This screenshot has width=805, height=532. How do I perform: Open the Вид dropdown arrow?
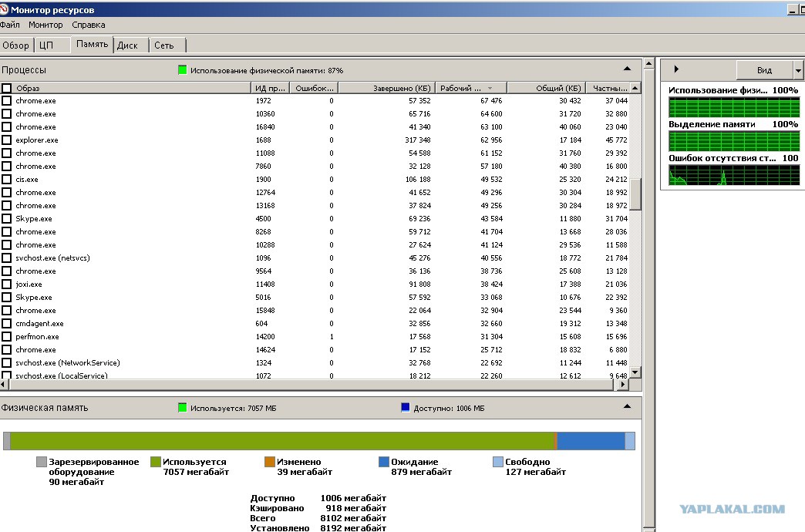tap(798, 70)
